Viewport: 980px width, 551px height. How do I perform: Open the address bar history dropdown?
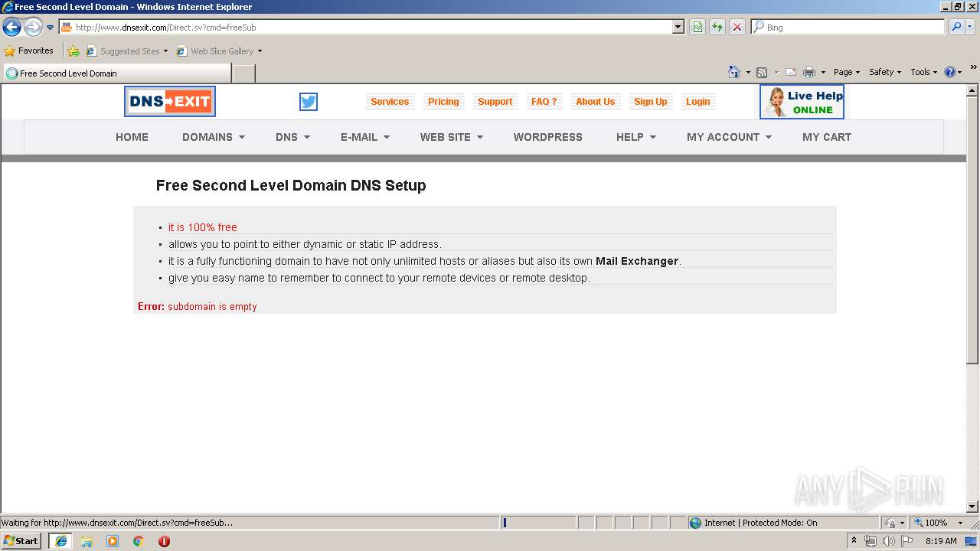click(x=678, y=27)
